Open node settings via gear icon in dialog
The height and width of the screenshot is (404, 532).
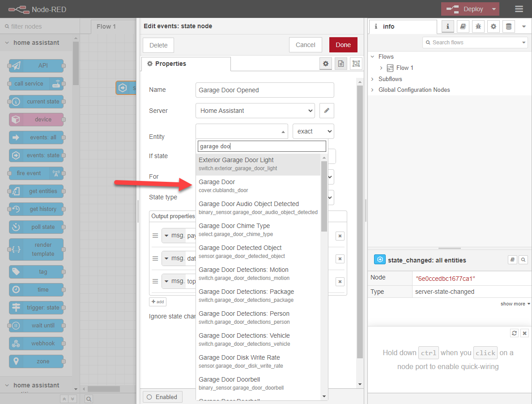[326, 64]
